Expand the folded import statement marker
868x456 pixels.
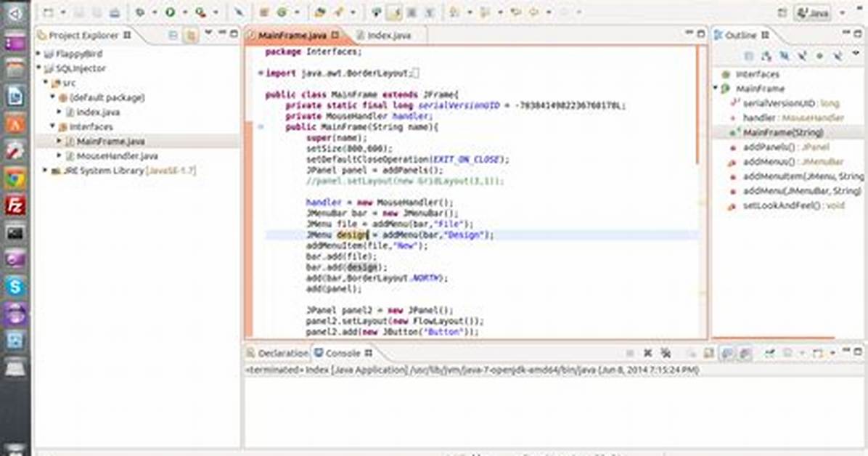coord(260,73)
